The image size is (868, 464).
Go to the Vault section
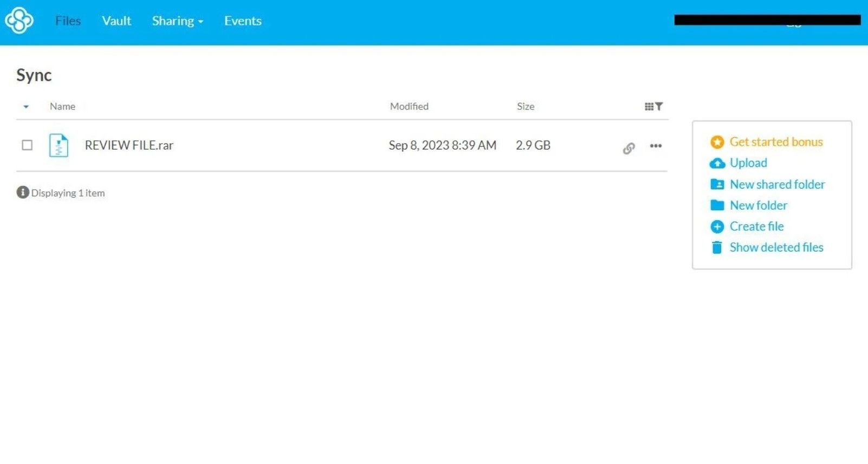(x=116, y=21)
